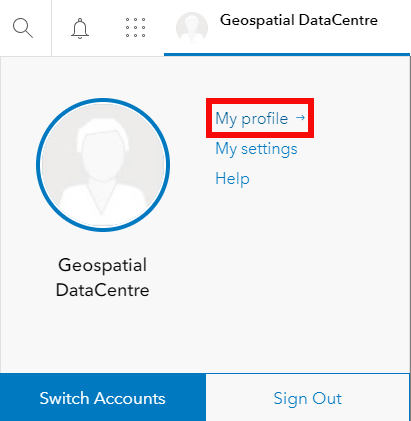
Task: Collapse the Geospatial DataCentre account menu
Action: [x=287, y=27]
